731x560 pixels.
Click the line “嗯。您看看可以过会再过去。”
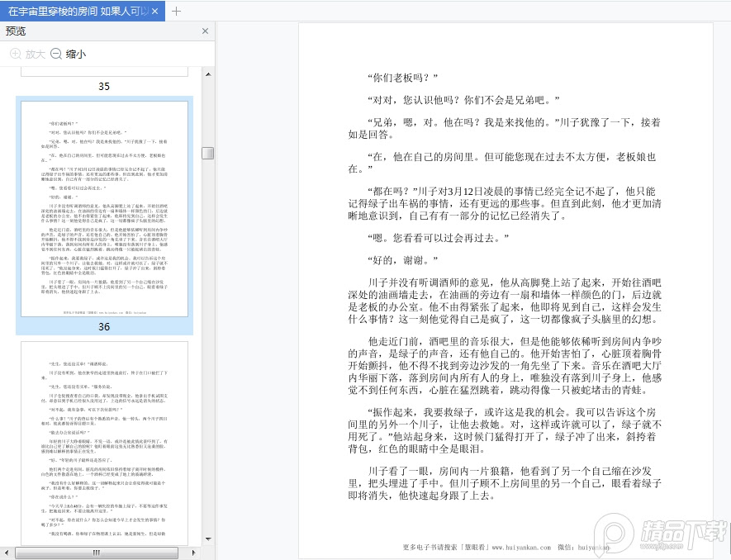439,238
